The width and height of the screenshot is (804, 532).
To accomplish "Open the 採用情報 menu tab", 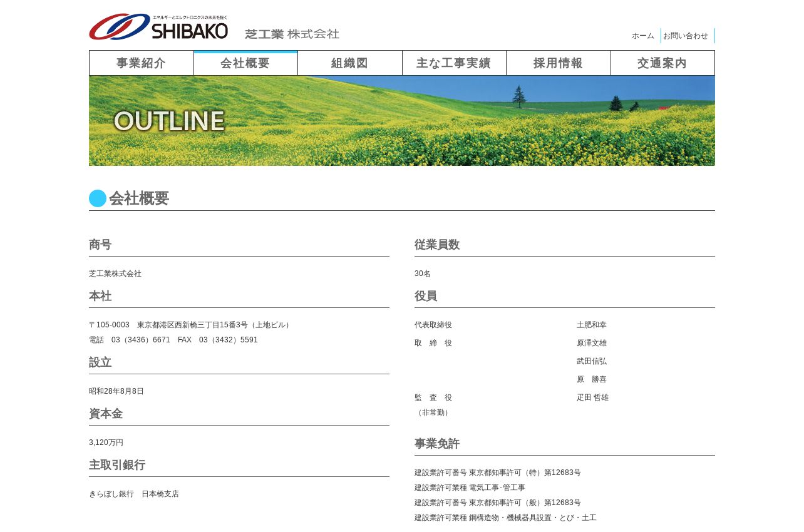I will [x=559, y=63].
